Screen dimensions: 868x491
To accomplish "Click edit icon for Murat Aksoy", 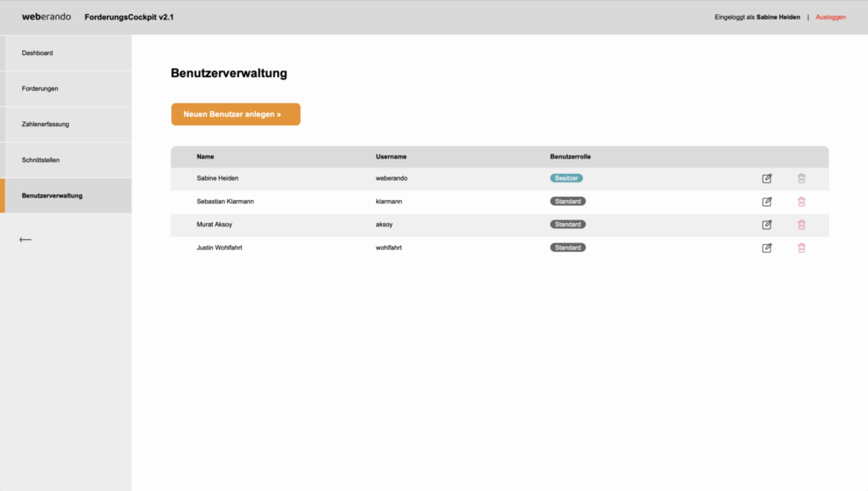I will [767, 225].
